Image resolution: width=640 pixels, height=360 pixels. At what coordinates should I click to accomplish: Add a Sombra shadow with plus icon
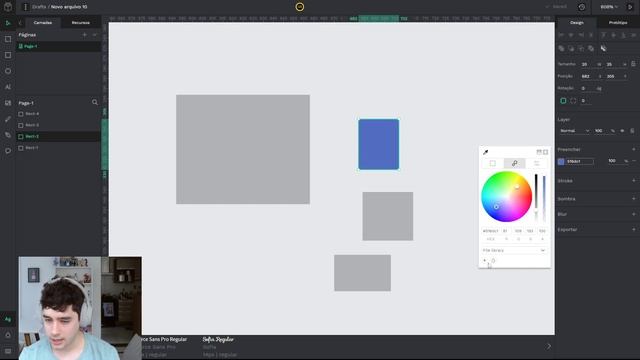[x=634, y=199]
